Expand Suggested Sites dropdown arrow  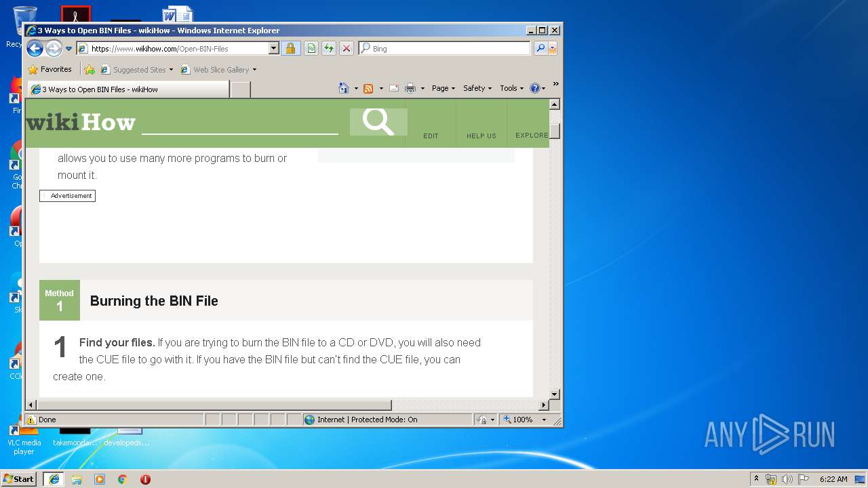click(x=171, y=70)
